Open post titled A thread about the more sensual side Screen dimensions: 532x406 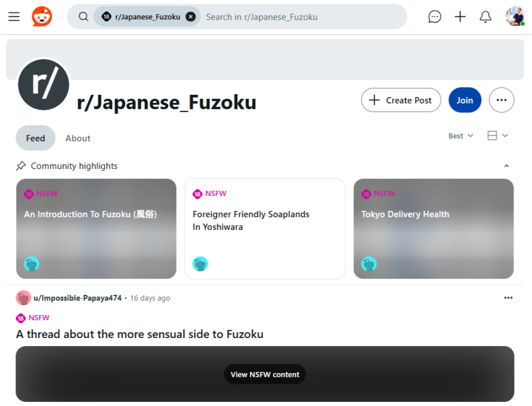[140, 334]
